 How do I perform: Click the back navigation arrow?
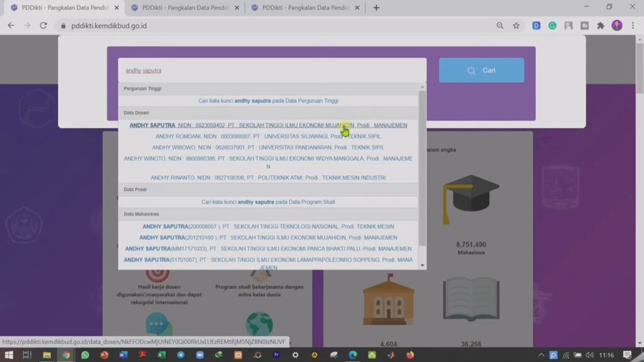10,26
